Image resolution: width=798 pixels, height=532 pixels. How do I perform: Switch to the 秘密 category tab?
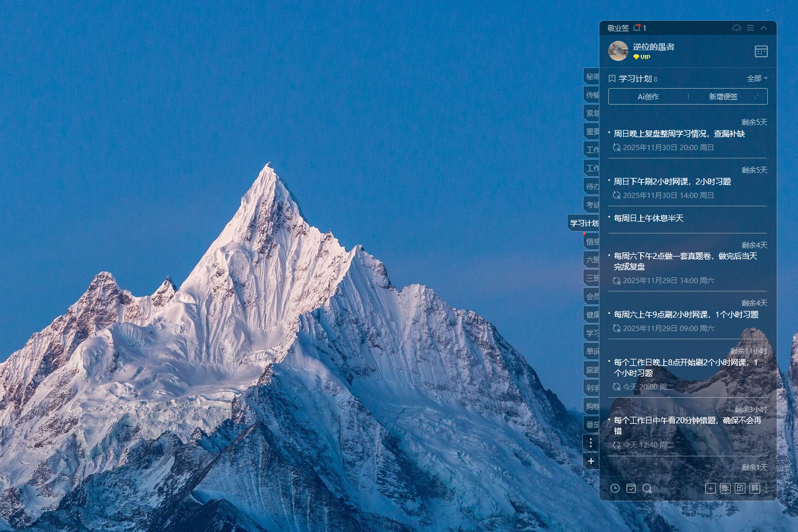[592, 77]
